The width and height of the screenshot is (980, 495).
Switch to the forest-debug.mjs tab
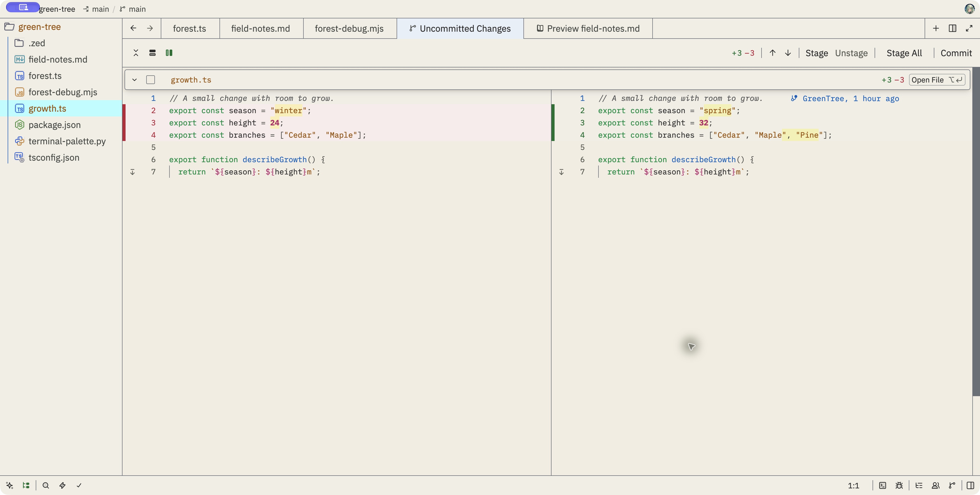[349, 29]
